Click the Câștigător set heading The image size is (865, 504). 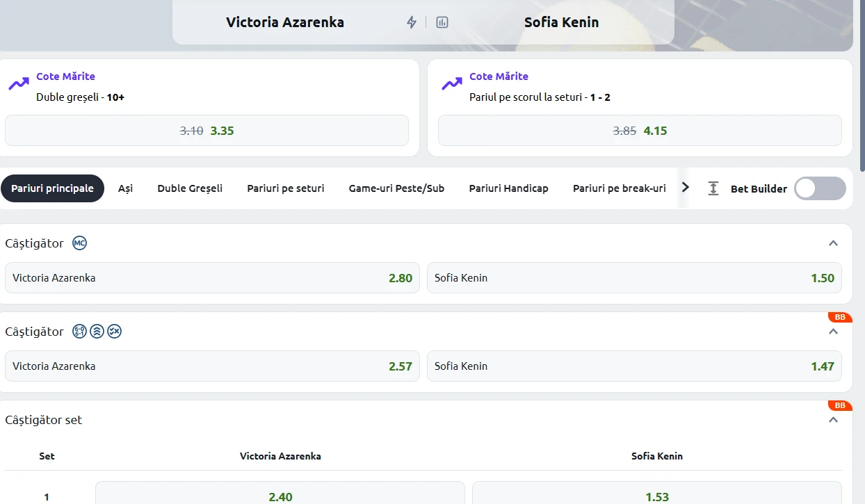pyautogui.click(x=44, y=420)
